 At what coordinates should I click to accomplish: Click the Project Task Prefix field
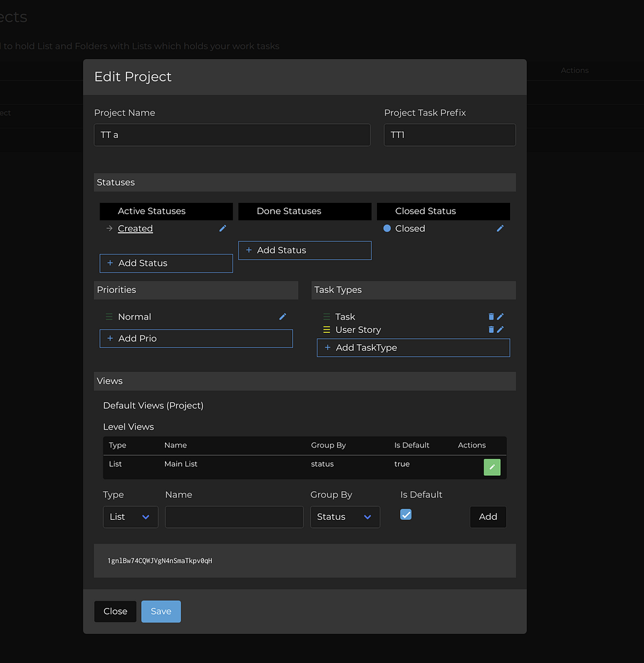[x=449, y=135]
